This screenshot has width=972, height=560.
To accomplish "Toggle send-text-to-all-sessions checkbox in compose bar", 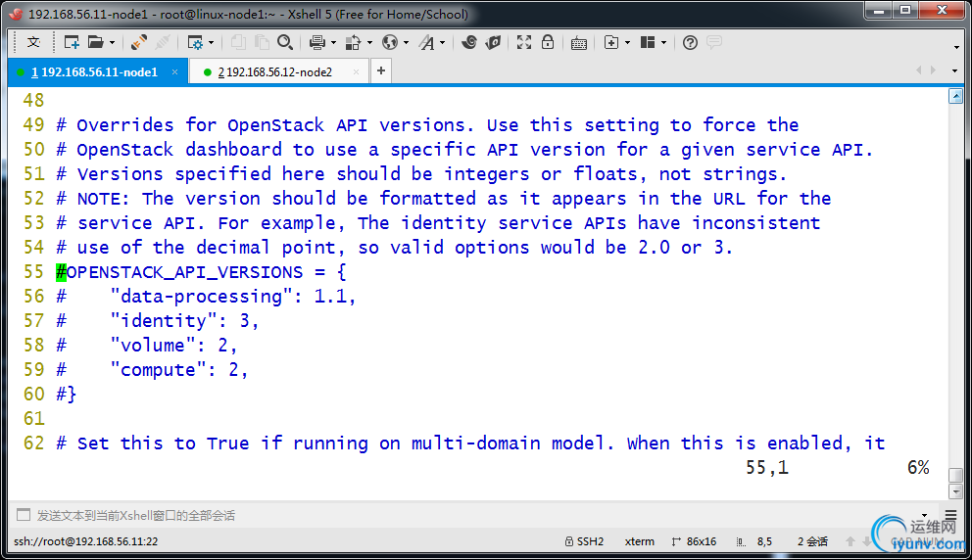I will (x=24, y=515).
